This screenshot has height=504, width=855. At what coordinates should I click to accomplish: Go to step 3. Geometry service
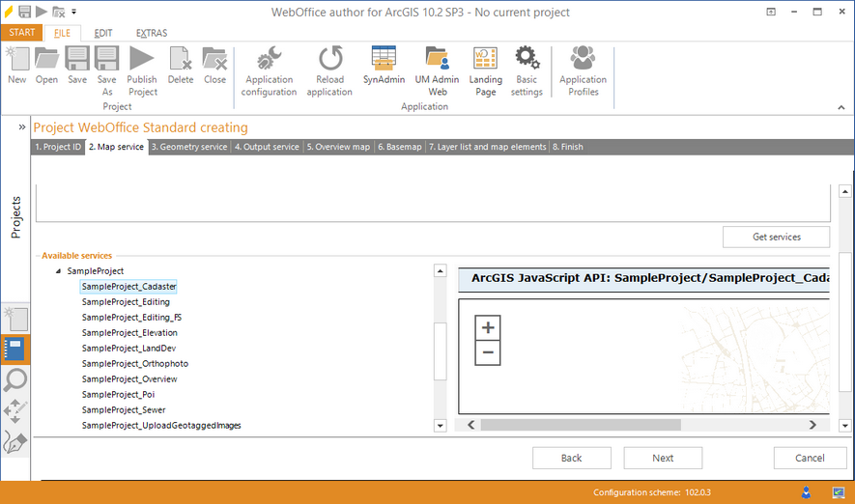click(189, 147)
